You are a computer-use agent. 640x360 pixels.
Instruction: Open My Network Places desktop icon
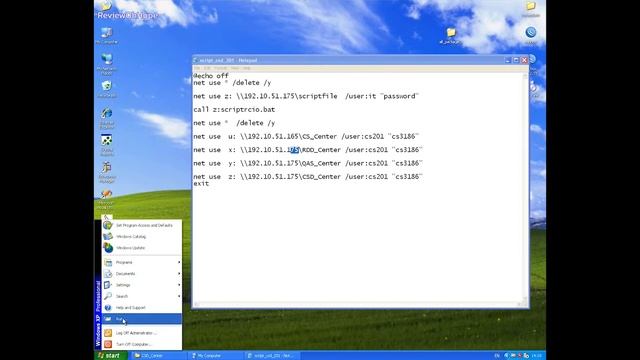(107, 64)
